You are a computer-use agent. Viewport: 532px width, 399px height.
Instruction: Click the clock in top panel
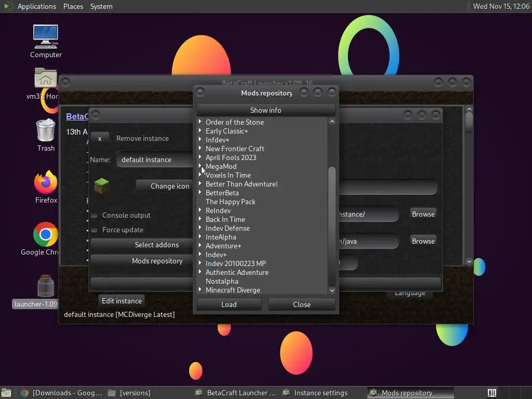(501, 6)
